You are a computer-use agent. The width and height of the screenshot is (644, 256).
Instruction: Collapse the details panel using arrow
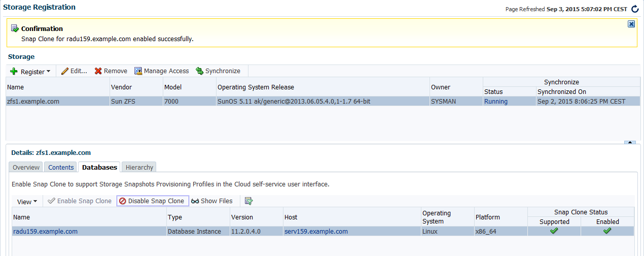(x=629, y=143)
